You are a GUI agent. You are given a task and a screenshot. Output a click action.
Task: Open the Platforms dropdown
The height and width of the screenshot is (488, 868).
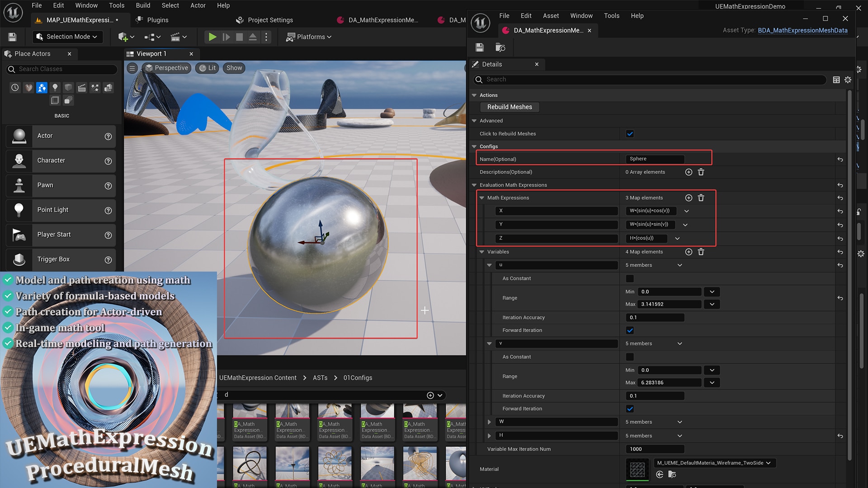(x=309, y=37)
